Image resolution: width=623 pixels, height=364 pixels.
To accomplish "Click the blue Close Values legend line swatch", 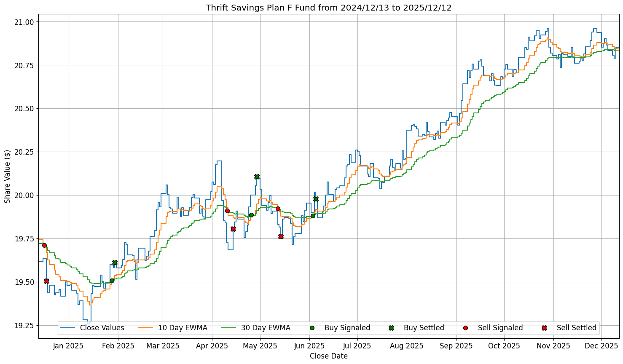I will point(67,328).
